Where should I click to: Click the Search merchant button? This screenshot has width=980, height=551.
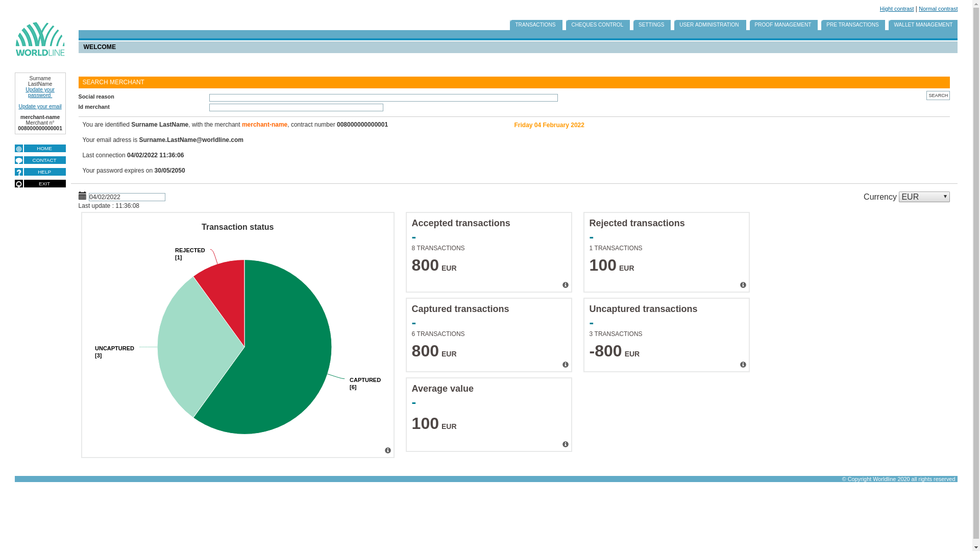[938, 95]
